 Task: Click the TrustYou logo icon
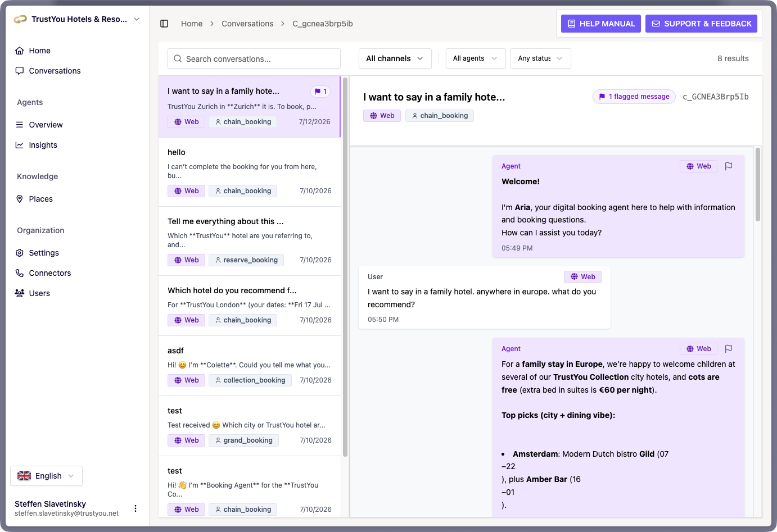[20, 19]
